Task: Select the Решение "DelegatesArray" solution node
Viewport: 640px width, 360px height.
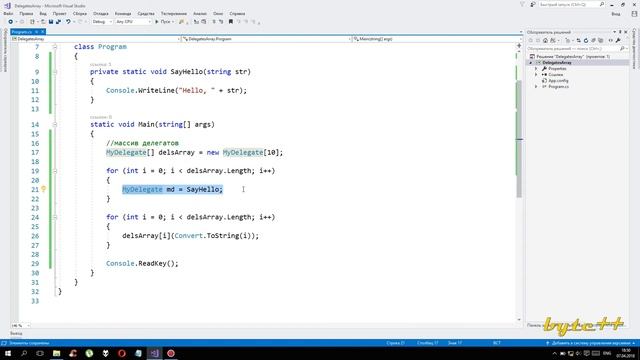Action: pos(570,56)
